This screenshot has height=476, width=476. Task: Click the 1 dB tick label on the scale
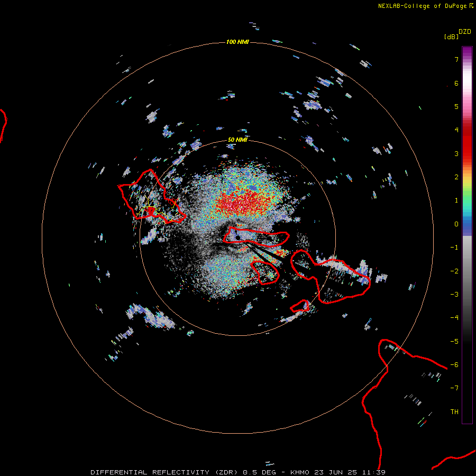(456, 200)
